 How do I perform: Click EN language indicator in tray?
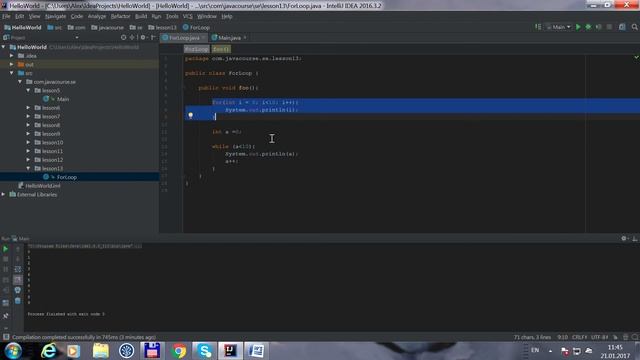[x=535, y=350]
